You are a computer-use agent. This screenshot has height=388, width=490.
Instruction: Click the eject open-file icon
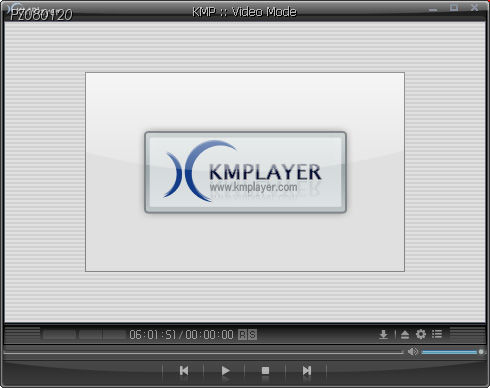tap(405, 334)
